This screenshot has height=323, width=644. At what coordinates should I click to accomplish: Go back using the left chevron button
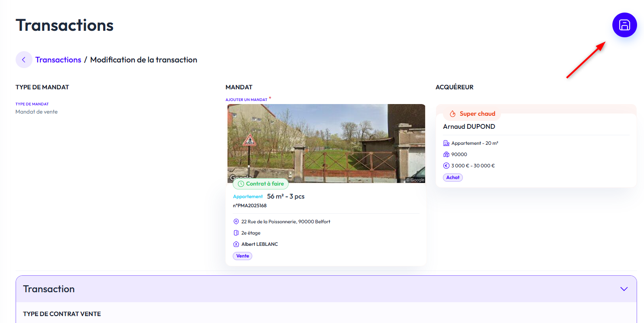coord(24,60)
